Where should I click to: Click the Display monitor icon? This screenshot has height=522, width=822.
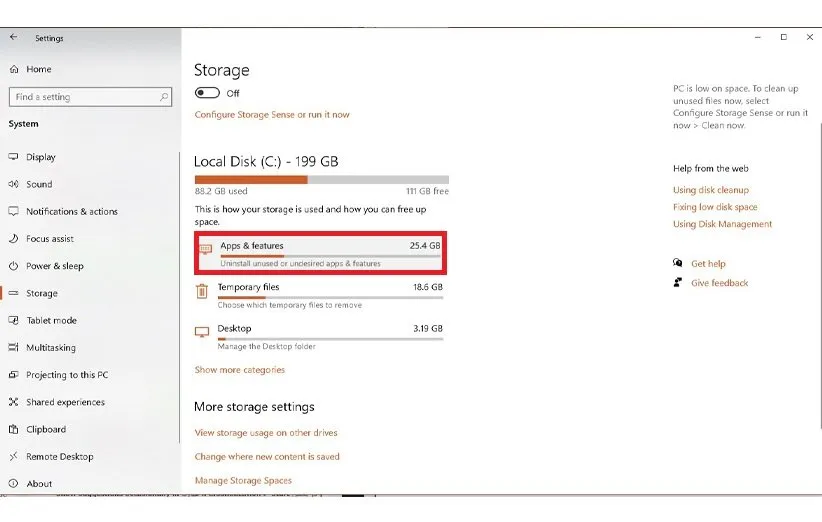[x=14, y=157]
